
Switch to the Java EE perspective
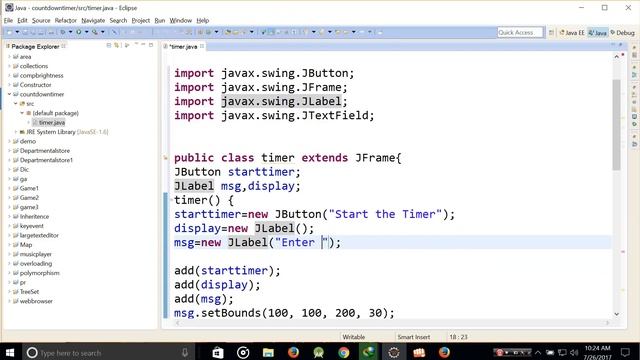tap(572, 33)
